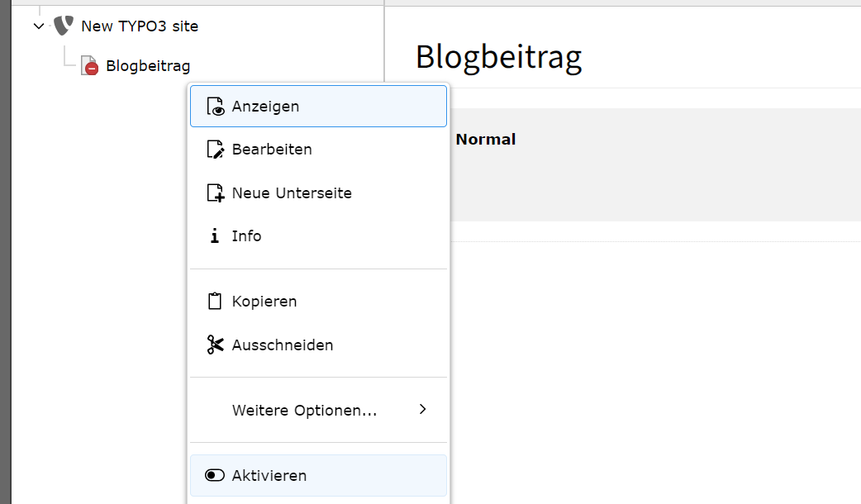Click the pencil page icon for Bearbeiten
The height and width of the screenshot is (504, 861).
point(215,150)
